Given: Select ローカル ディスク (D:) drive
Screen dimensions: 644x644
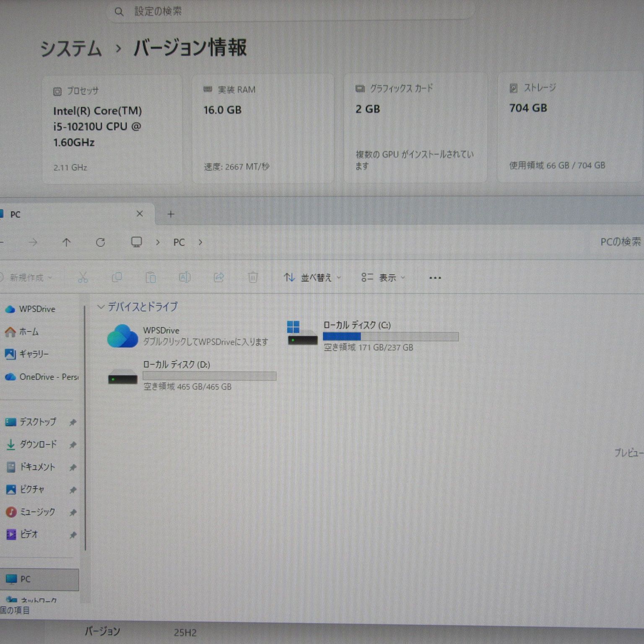Looking at the screenshot, I should 192,375.
